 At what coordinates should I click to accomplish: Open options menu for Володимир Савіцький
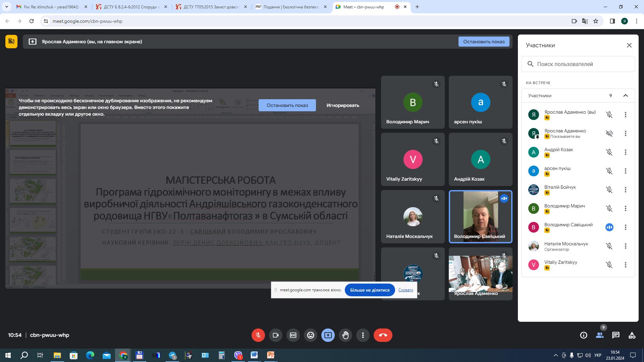[x=626, y=227]
